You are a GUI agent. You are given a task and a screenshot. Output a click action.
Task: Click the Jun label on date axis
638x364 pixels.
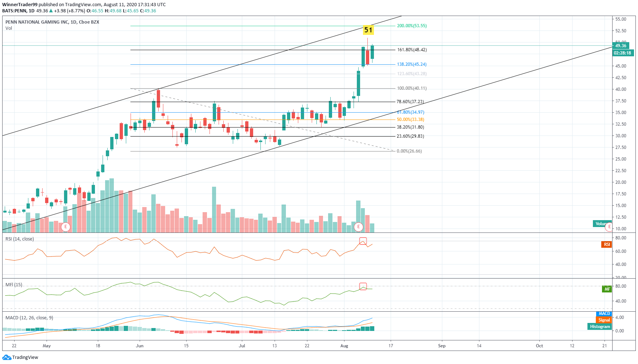coord(140,346)
